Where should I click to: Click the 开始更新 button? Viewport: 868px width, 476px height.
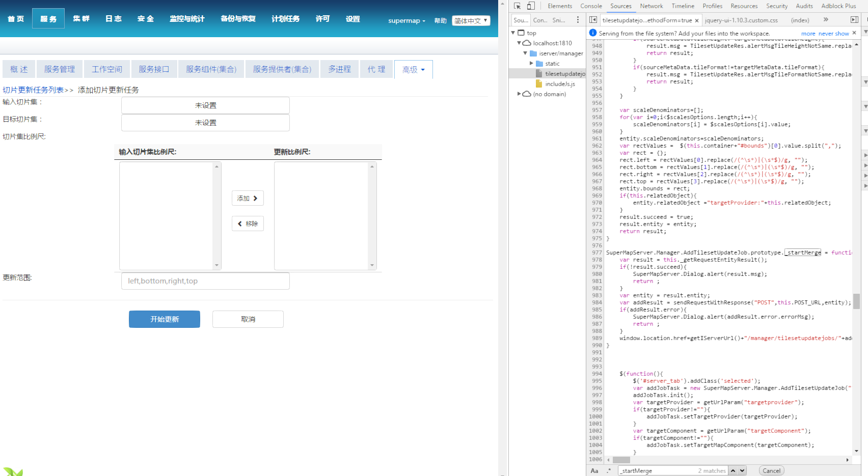pyautogui.click(x=165, y=319)
